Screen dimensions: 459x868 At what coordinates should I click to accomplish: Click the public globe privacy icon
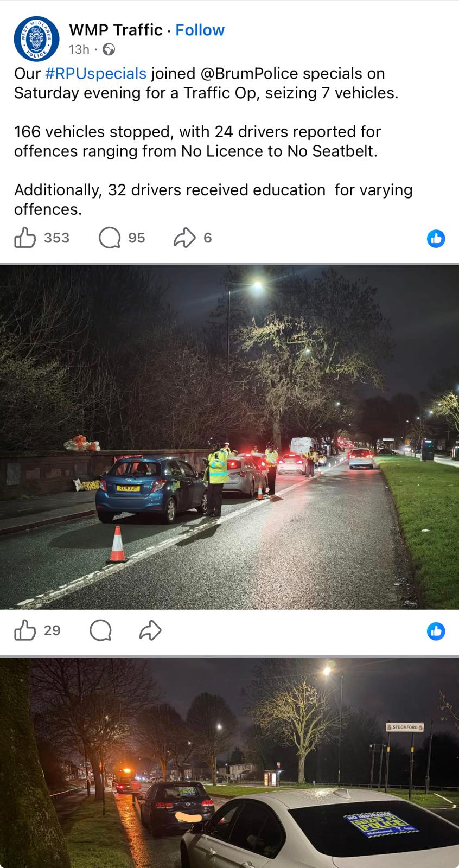109,50
